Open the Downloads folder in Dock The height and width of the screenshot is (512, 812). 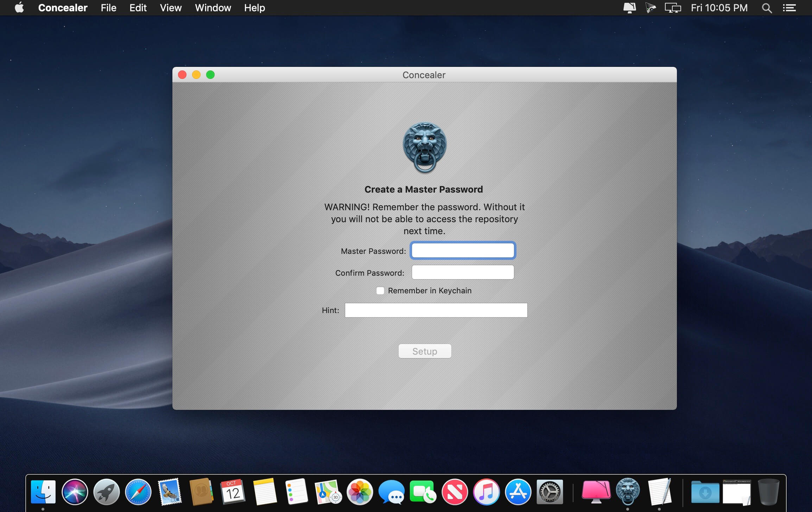705,492
